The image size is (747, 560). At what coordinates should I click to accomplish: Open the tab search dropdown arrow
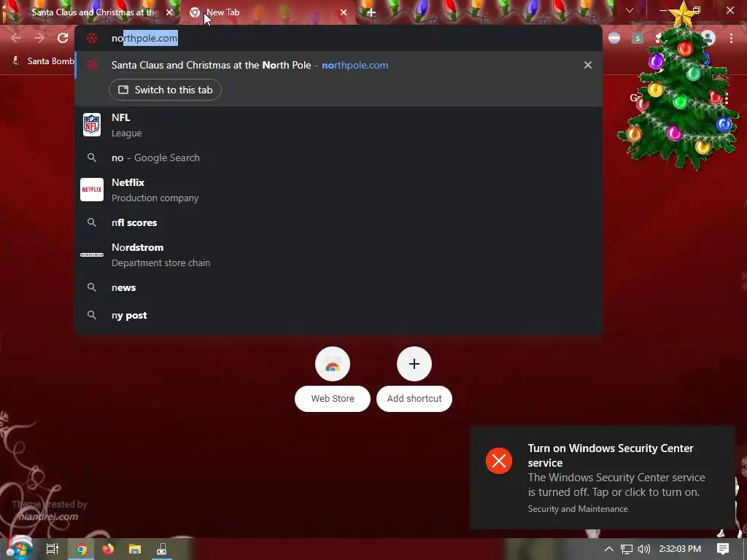coord(630,10)
